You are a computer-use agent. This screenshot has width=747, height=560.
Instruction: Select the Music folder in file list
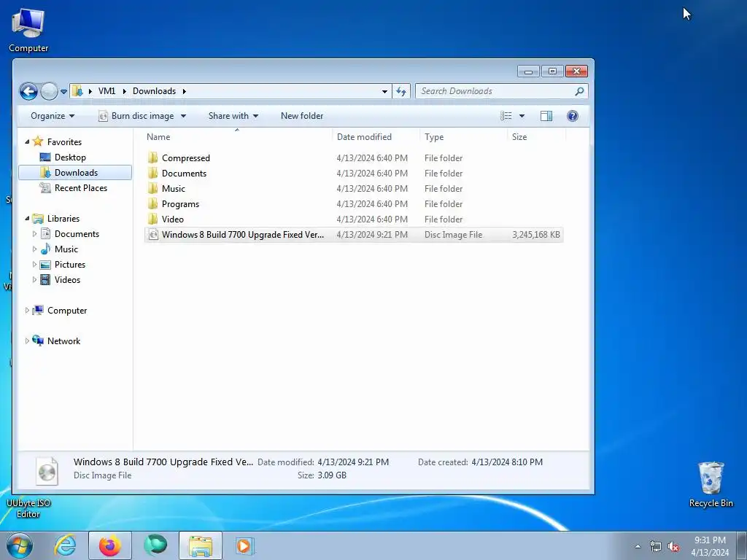coord(174,189)
